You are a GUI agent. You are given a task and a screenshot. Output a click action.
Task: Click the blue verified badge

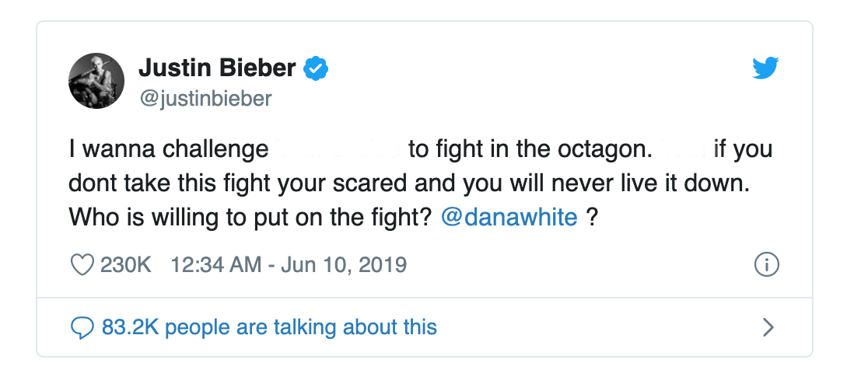[314, 69]
